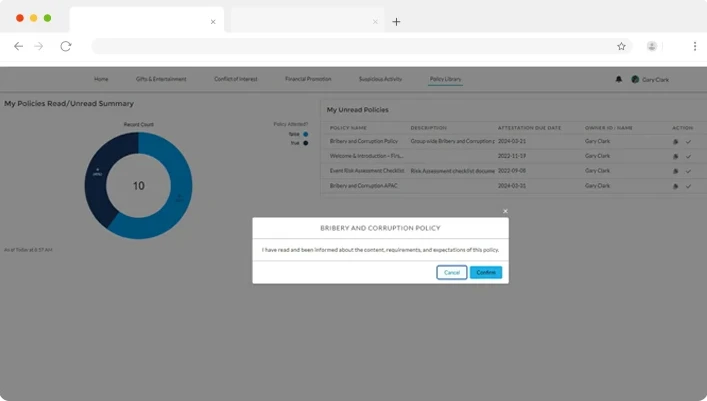Click the Bribery and Corruption APAC name
The height and width of the screenshot is (401, 707).
363,186
